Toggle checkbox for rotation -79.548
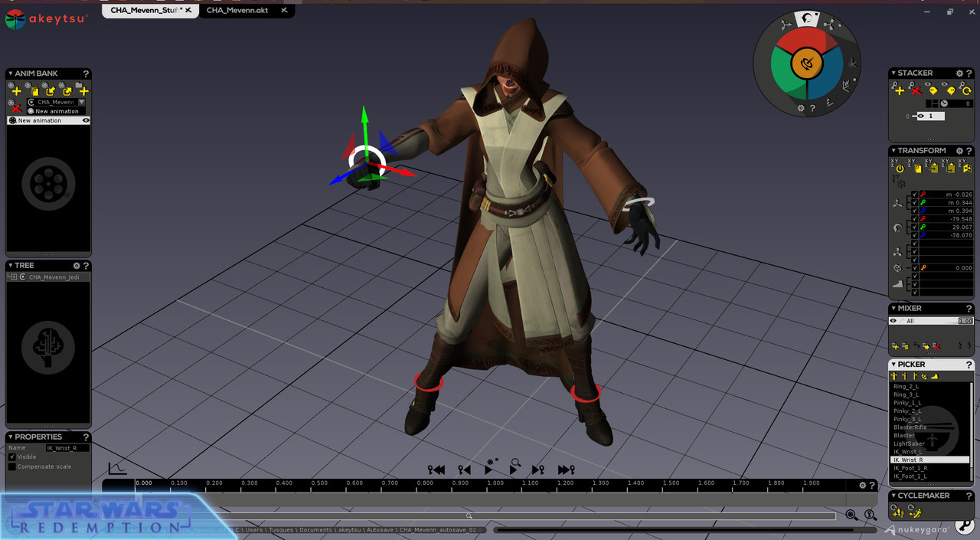 (914, 219)
